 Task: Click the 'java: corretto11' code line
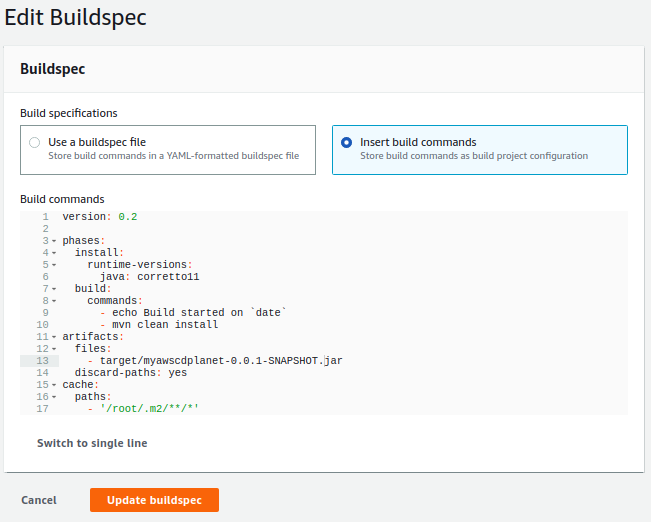click(150, 277)
